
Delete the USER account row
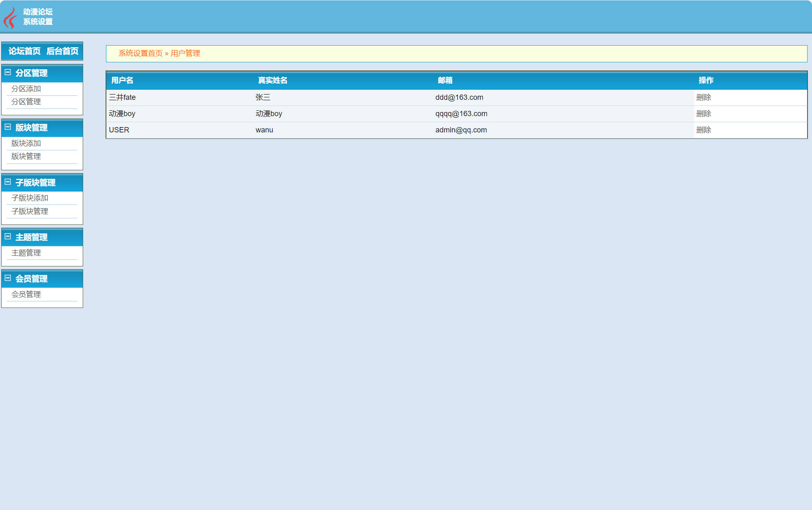point(704,130)
